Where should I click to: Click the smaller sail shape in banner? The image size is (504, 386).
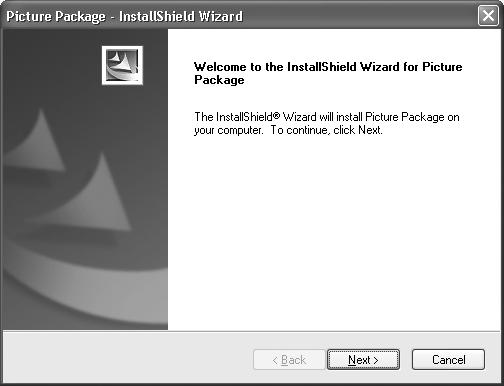click(38, 142)
